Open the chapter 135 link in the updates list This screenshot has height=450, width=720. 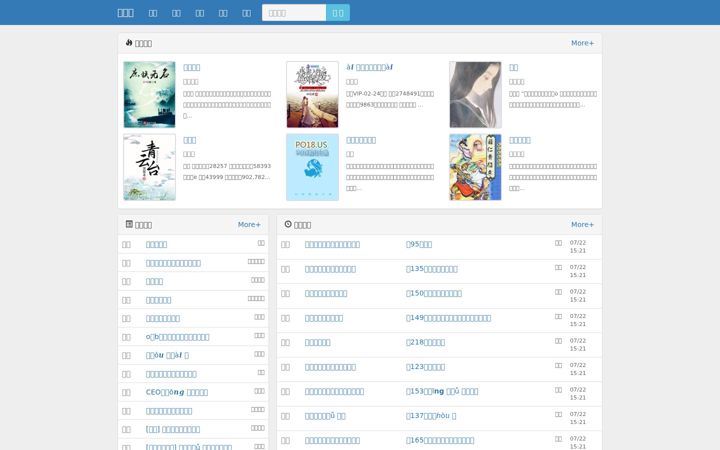click(432, 269)
